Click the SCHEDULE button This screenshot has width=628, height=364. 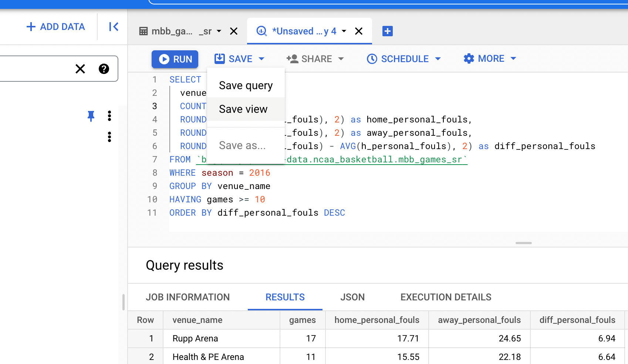[398, 59]
